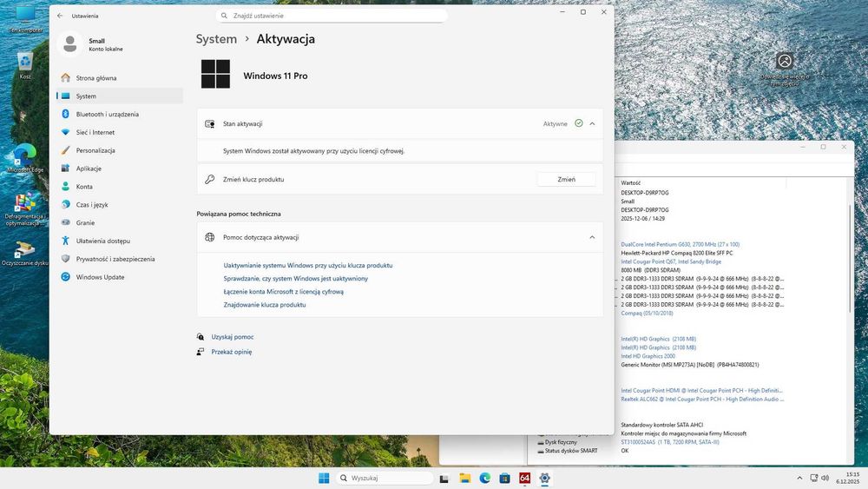Click DualCore Intel Pentium G630 link in AIDA64
Viewport: 868px width, 489px height.
point(680,244)
